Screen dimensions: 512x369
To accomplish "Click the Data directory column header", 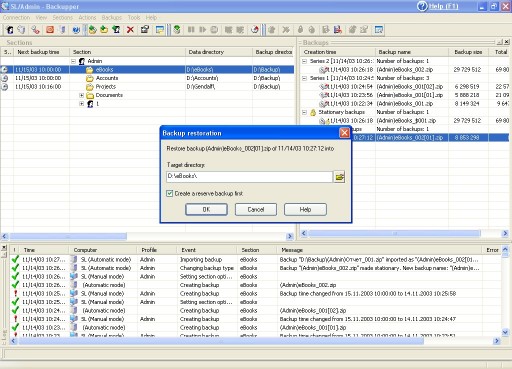I will (219, 52).
